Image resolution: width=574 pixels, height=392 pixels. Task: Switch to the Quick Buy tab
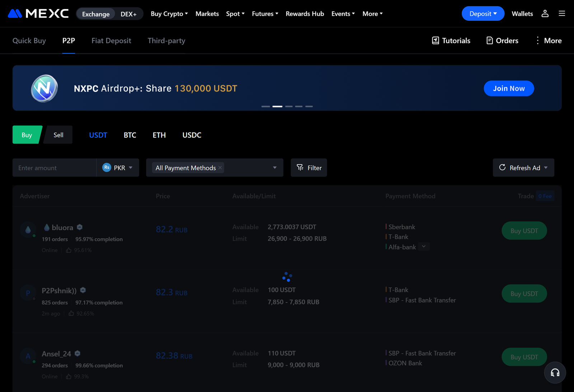tap(29, 41)
